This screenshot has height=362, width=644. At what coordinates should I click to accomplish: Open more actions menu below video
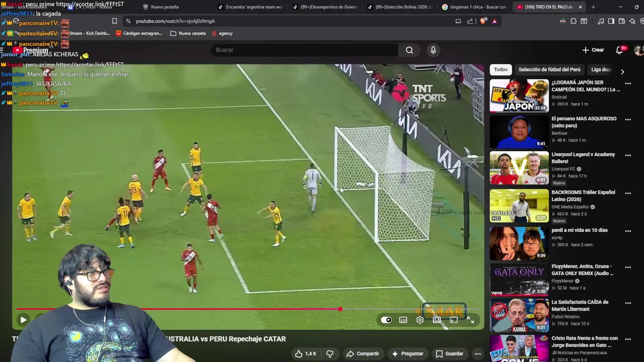(477, 353)
